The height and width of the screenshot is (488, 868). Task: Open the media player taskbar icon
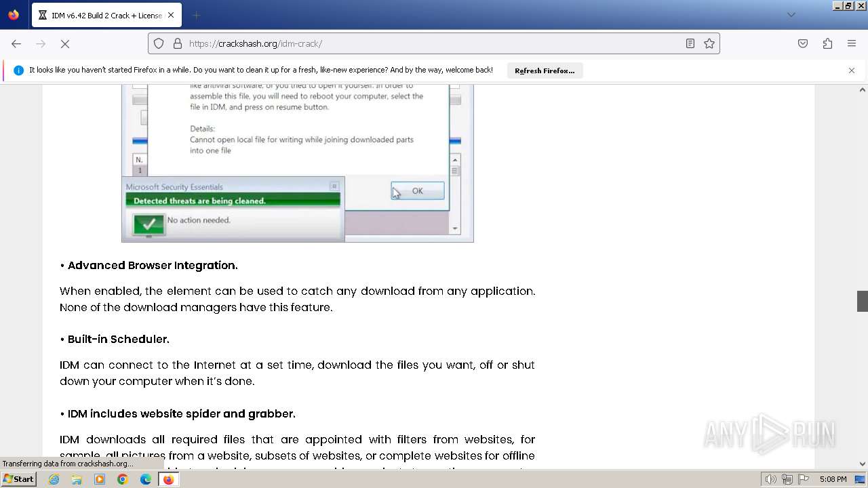(x=100, y=479)
